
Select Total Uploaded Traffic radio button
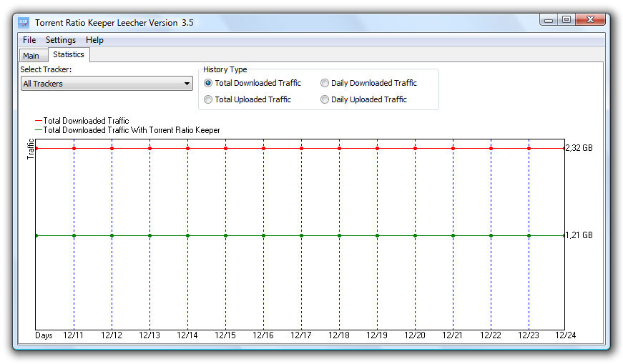tap(247, 99)
